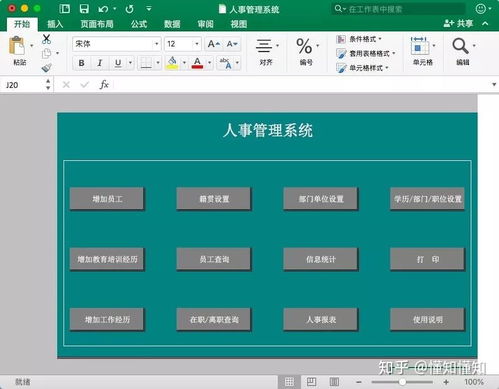Open the 公式 ribbon tab
The width and height of the screenshot is (499, 389).
pos(139,24)
